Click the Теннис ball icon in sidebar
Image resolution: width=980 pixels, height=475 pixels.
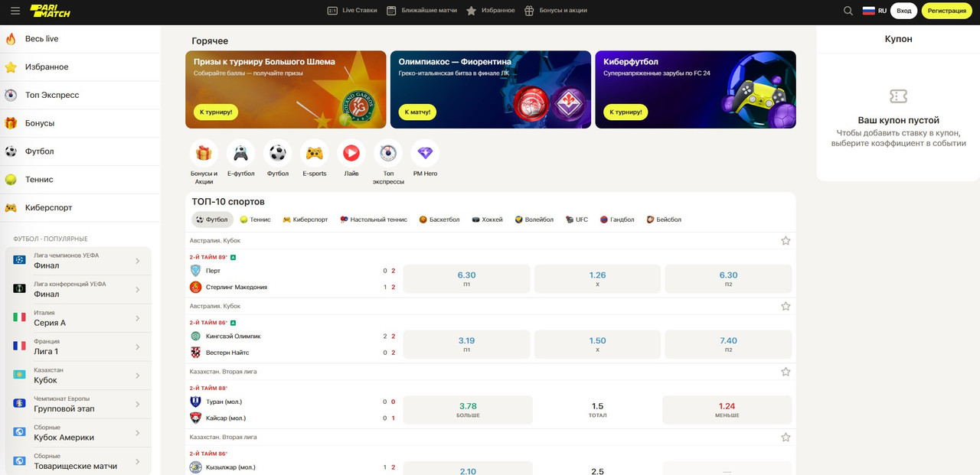(x=11, y=180)
